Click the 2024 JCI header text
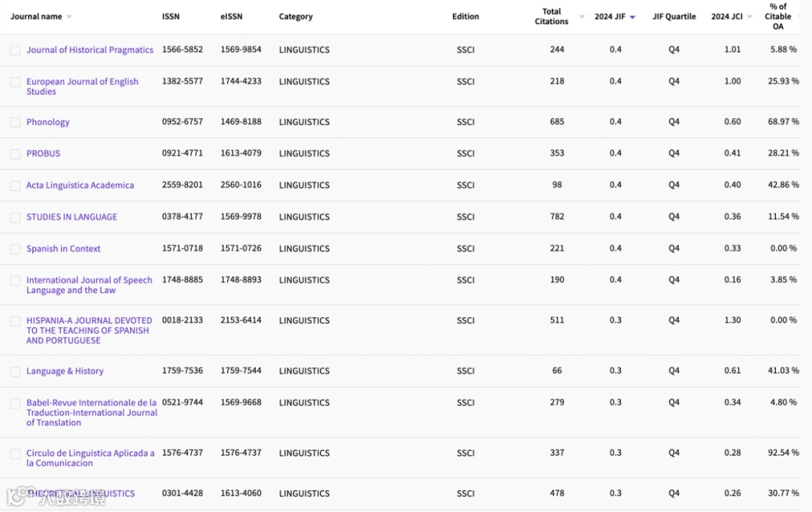This screenshot has width=812, height=512. point(726,17)
